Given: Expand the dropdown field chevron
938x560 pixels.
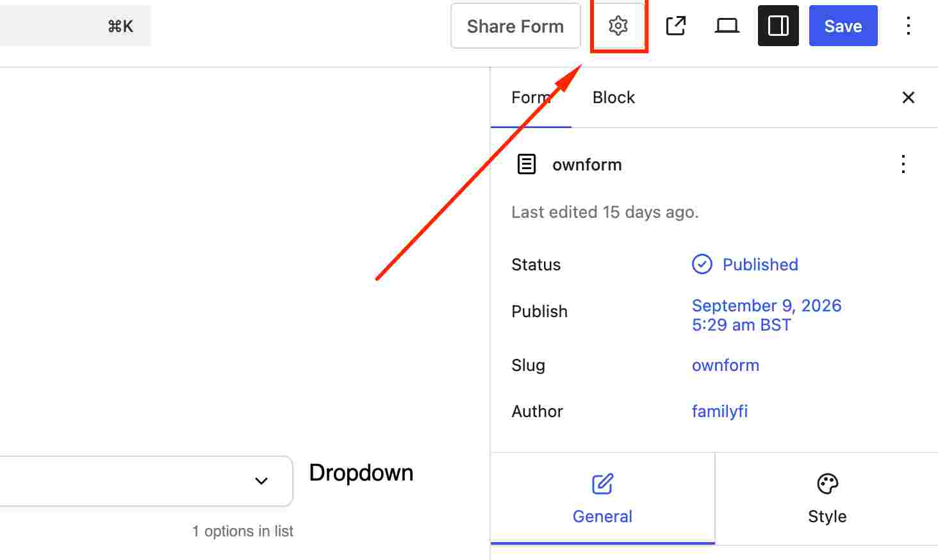Looking at the screenshot, I should [x=261, y=481].
